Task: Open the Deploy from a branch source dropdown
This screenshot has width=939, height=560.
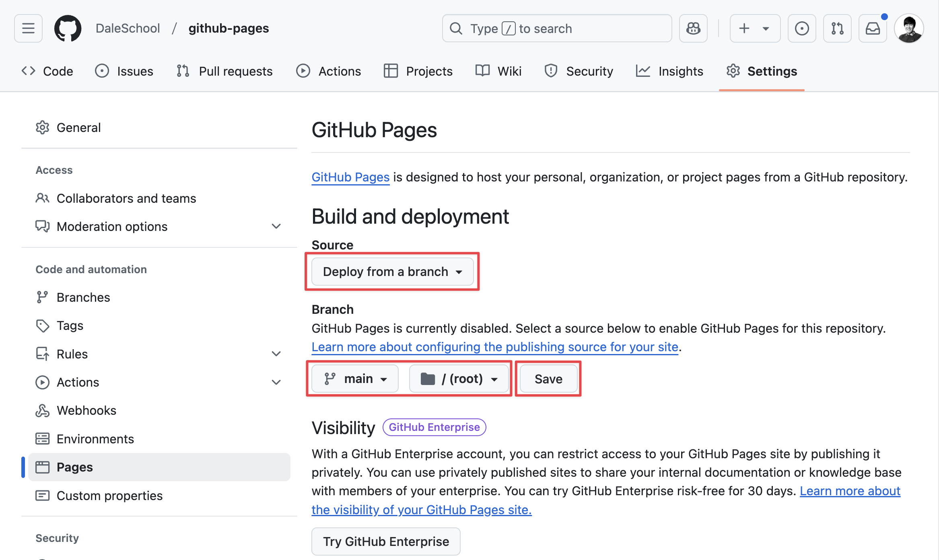Action: pyautogui.click(x=392, y=272)
